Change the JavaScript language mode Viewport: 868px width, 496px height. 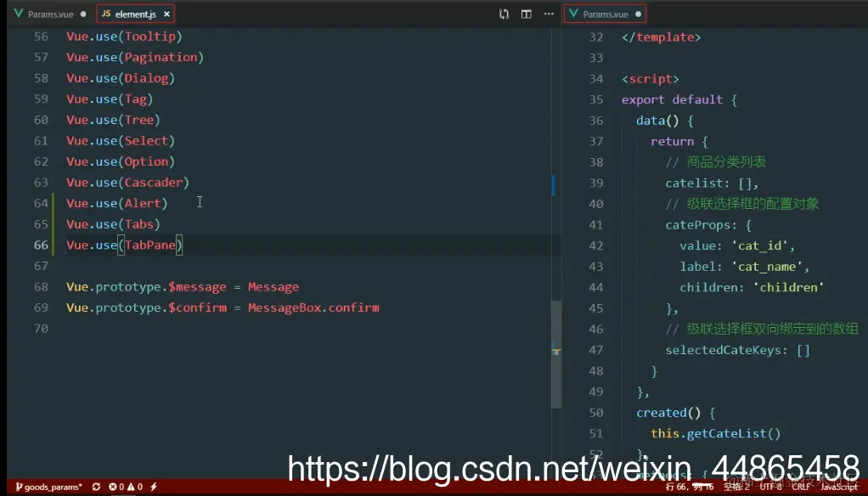(x=838, y=487)
